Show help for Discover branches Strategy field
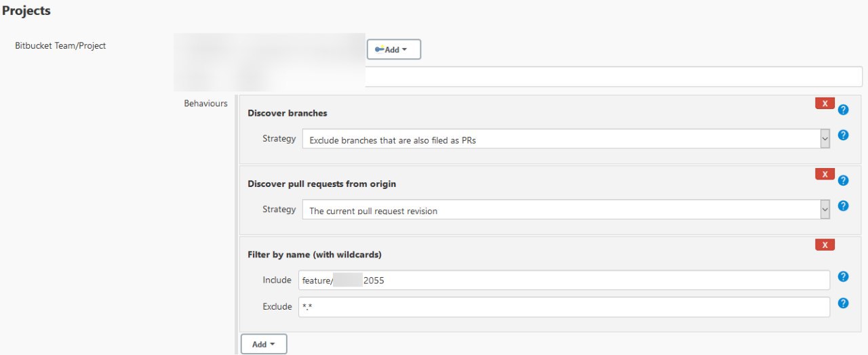The height and width of the screenshot is (355, 868). click(x=843, y=135)
